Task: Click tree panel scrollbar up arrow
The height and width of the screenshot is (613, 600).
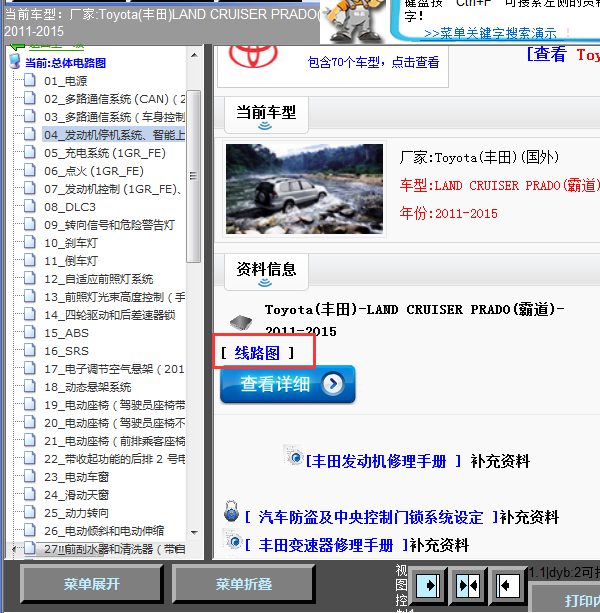Action: [194, 55]
